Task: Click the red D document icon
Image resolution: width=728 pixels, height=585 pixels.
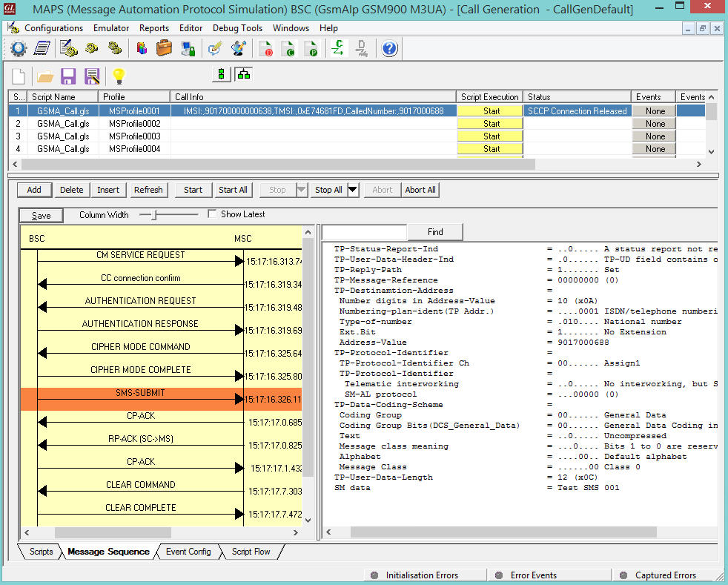Action: (266, 49)
